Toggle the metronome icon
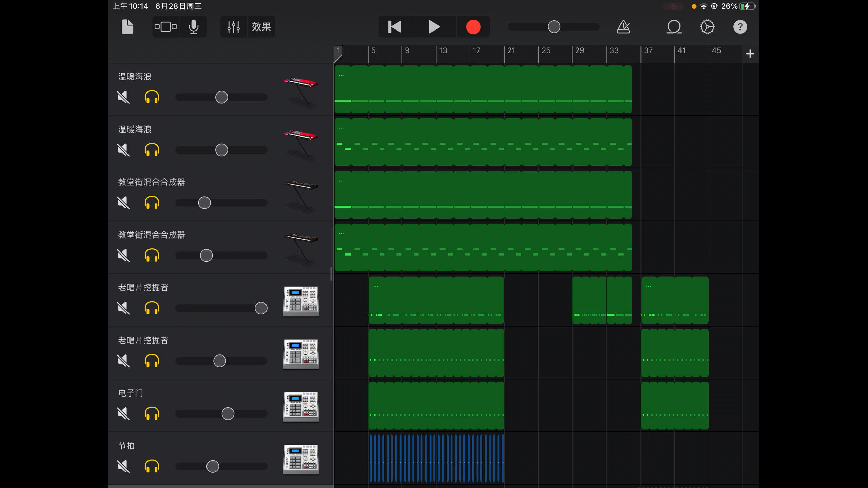The image size is (868, 488). coord(623,27)
